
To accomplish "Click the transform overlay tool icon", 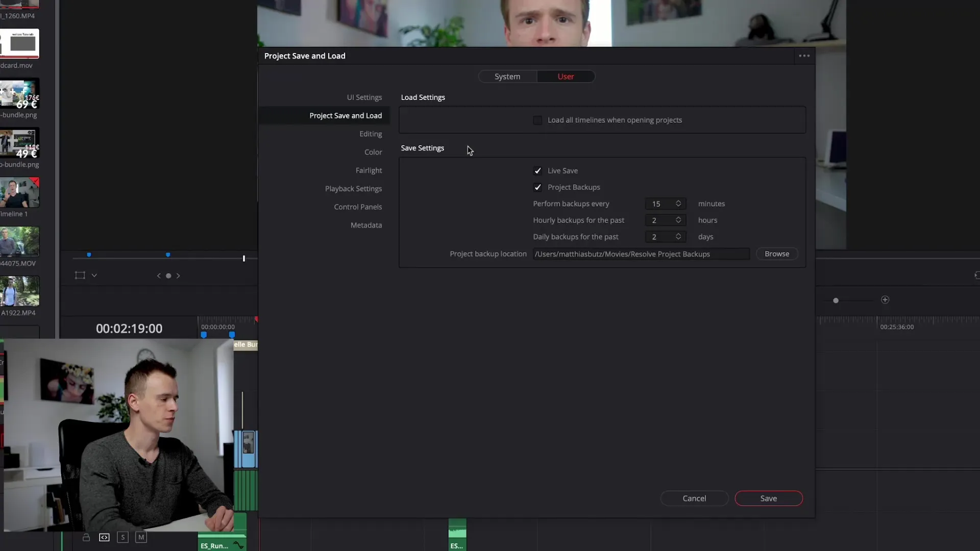I will point(80,275).
